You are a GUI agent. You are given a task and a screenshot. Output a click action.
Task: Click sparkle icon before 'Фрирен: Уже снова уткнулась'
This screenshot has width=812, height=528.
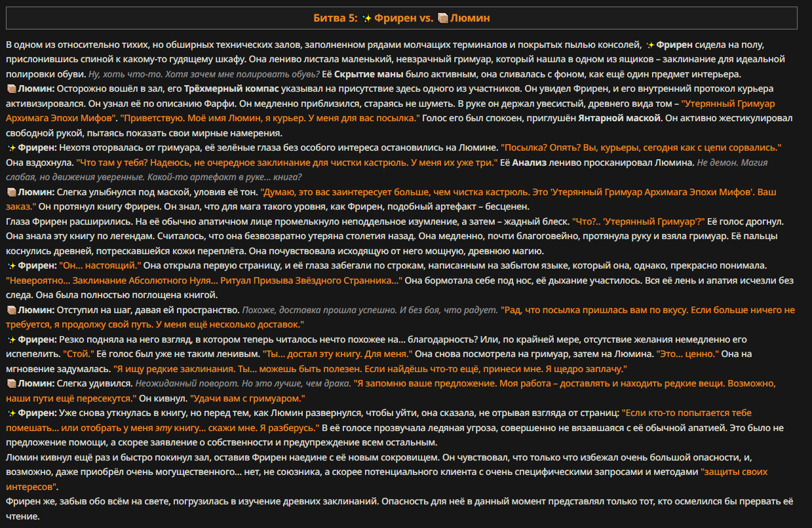pyautogui.click(x=11, y=413)
